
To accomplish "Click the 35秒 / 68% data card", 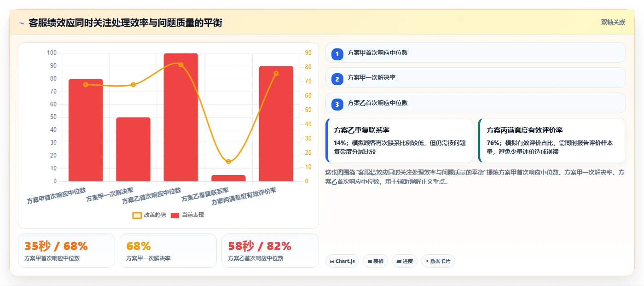I will [x=66, y=251].
